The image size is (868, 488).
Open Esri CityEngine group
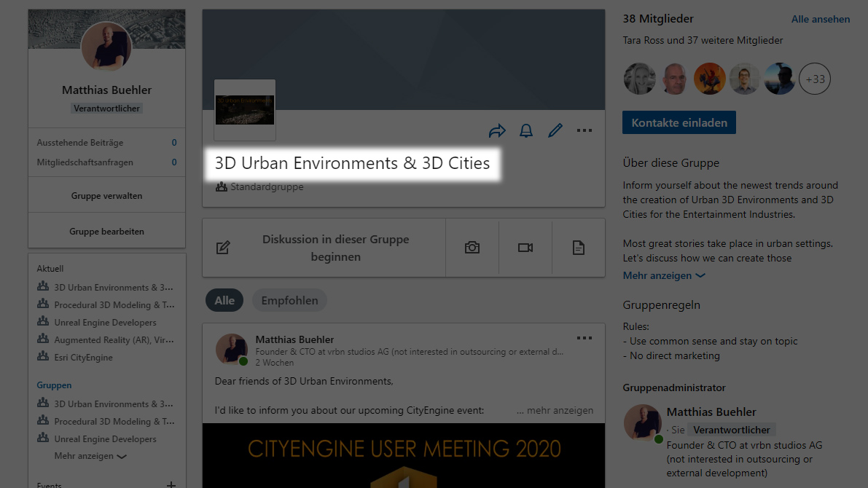coord(84,358)
